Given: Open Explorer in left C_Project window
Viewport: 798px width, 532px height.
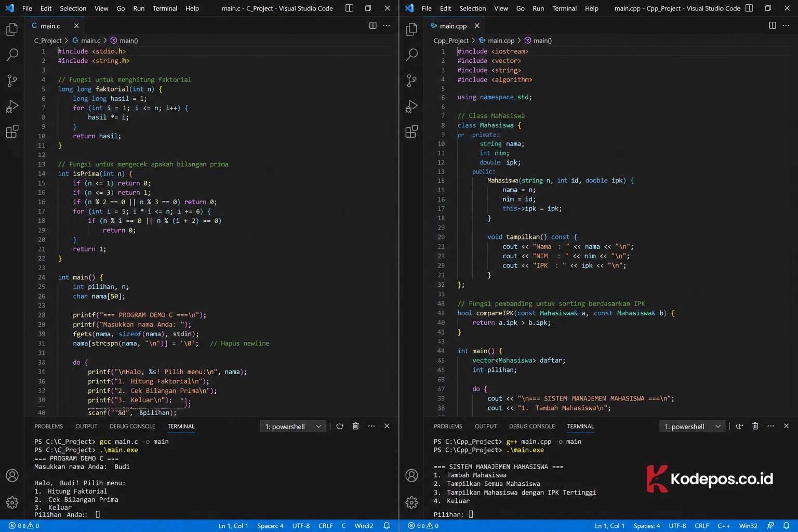Looking at the screenshot, I should tap(12, 30).
